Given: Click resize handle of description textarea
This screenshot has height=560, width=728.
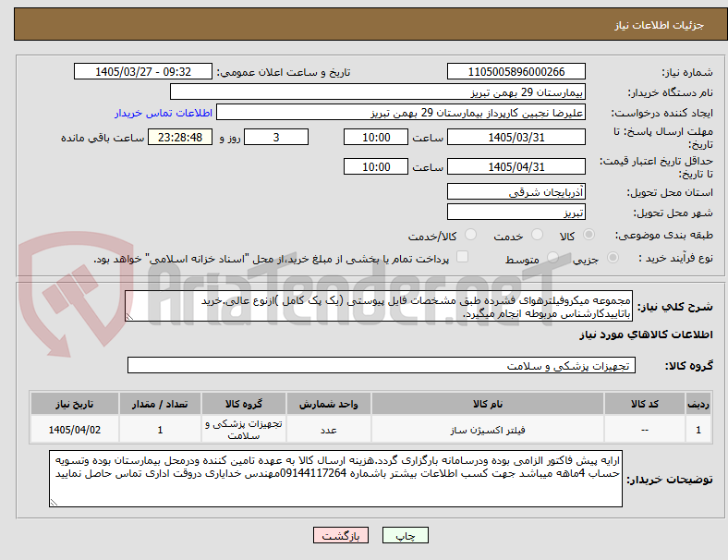Looking at the screenshot, I should [x=129, y=317].
